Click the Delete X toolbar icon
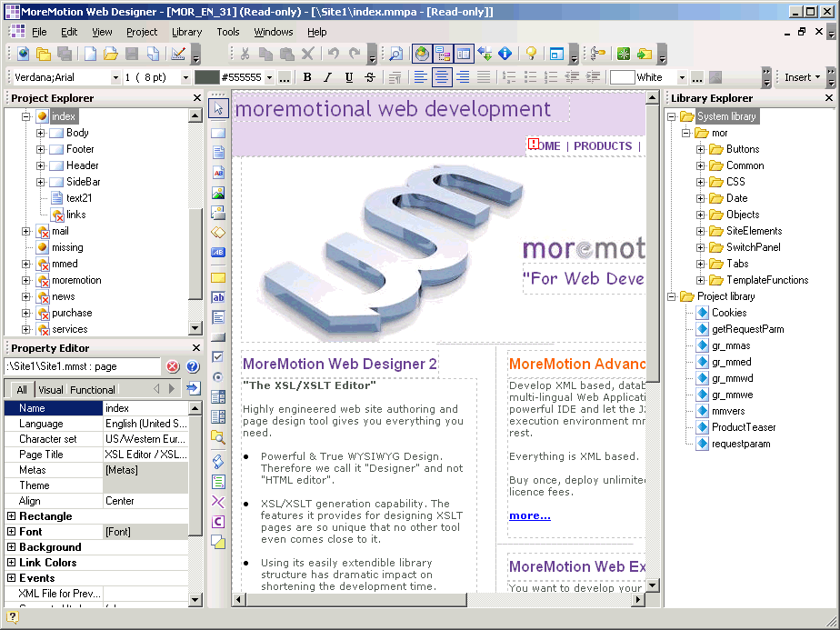 [307, 54]
